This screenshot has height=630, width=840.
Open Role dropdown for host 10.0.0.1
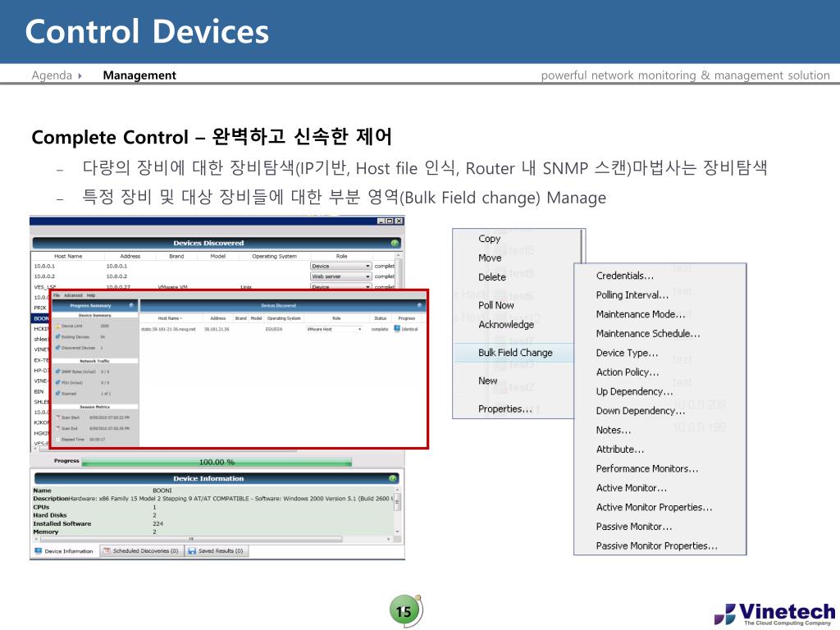tap(340, 267)
